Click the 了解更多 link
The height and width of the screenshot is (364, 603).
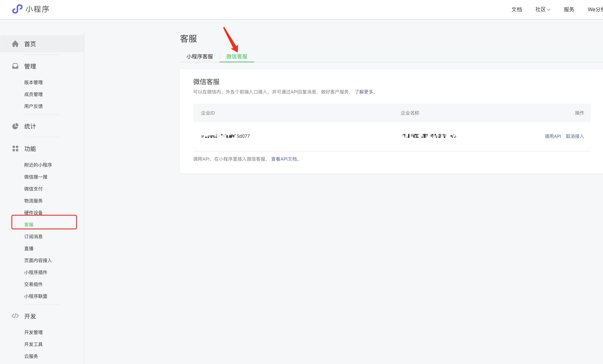(364, 92)
